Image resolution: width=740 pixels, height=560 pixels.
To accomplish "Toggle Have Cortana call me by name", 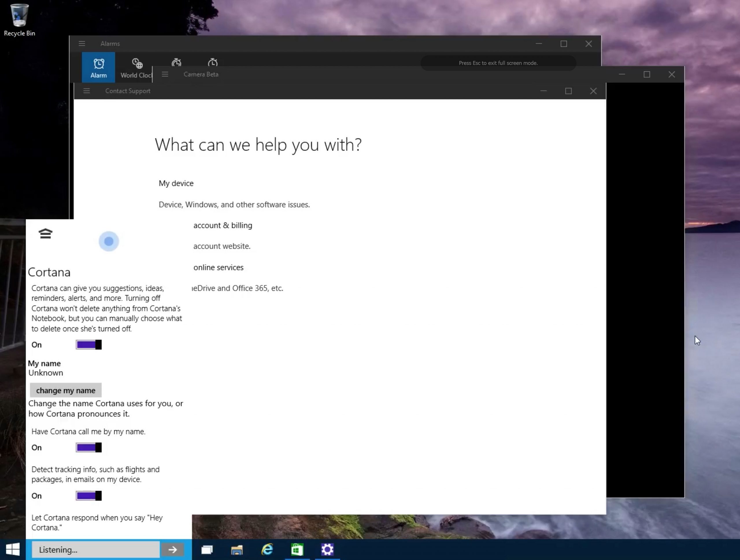I will [89, 447].
